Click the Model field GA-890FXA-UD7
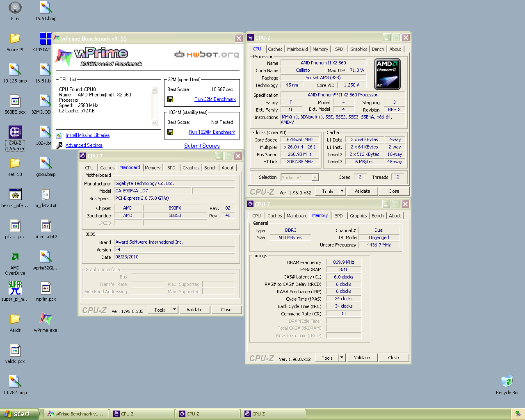525x420 pixels. (153, 191)
